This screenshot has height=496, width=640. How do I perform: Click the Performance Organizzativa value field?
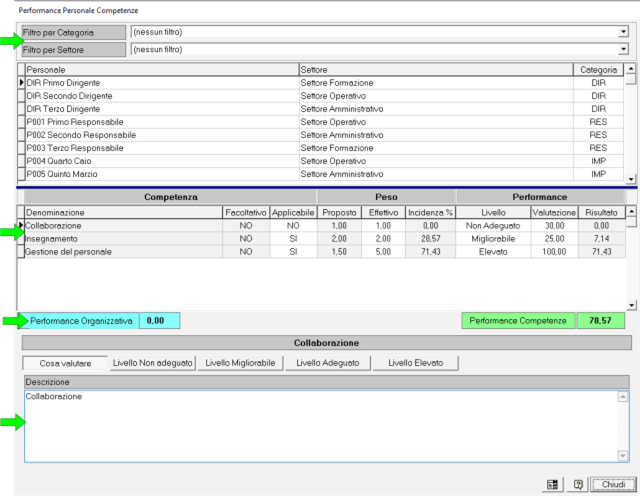tap(159, 321)
